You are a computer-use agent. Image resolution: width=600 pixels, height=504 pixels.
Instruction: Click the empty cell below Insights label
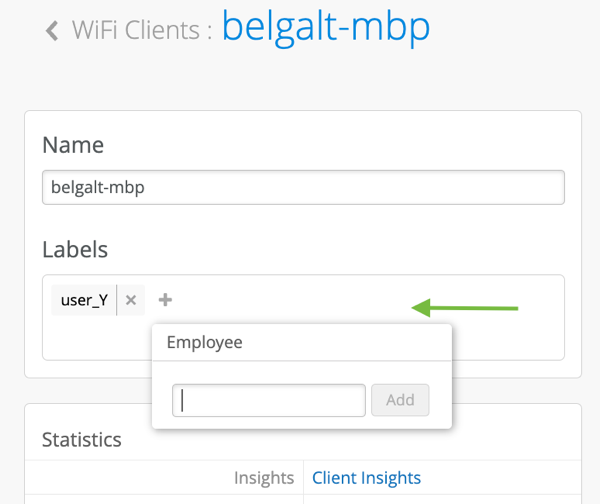tap(165, 498)
